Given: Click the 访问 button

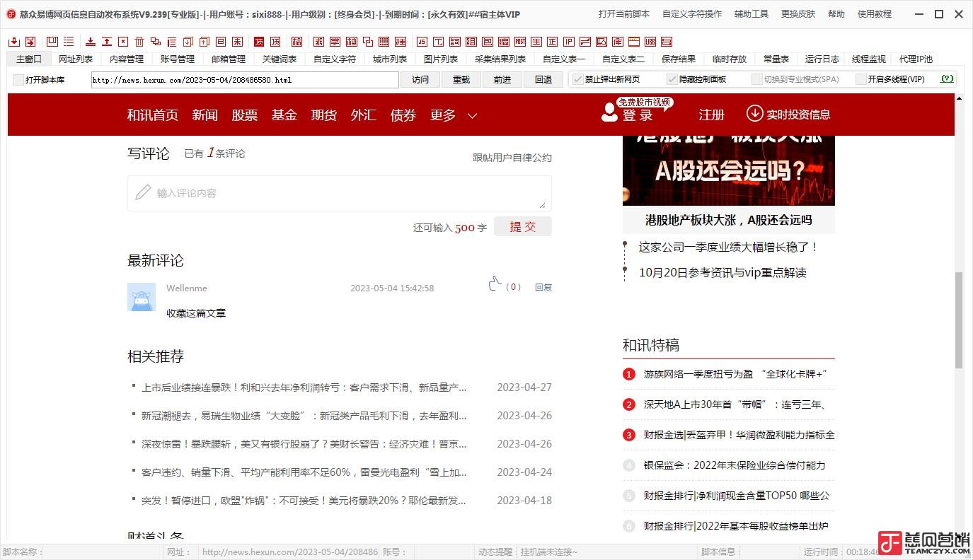Looking at the screenshot, I should pos(420,80).
